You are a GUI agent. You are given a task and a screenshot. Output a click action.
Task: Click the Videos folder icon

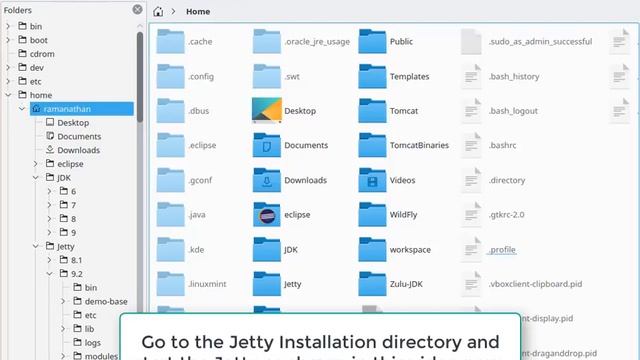[372, 180]
